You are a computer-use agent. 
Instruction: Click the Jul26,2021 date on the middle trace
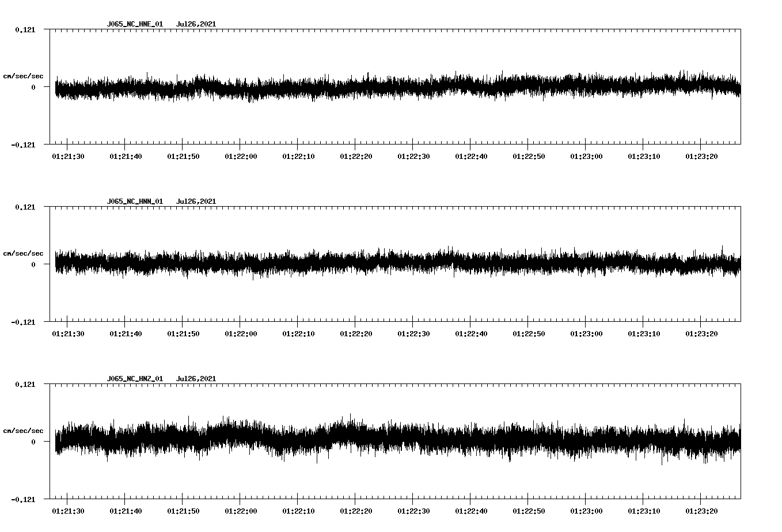196,201
